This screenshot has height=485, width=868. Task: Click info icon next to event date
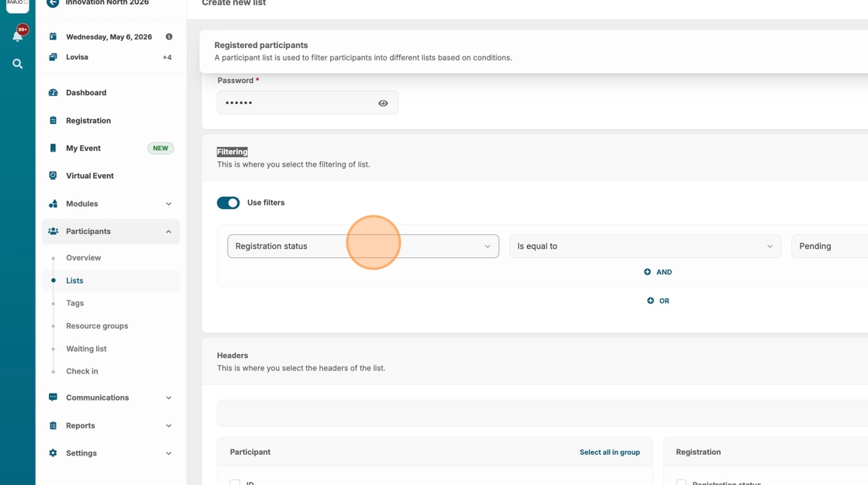point(169,36)
